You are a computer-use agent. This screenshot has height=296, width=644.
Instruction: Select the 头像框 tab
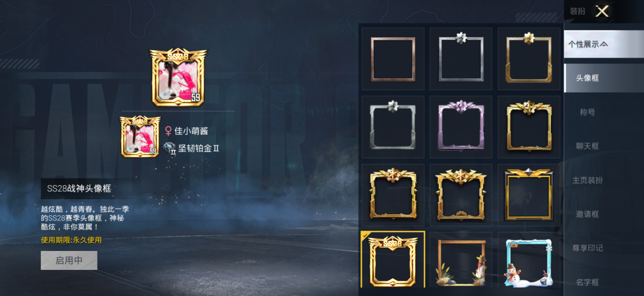587,78
